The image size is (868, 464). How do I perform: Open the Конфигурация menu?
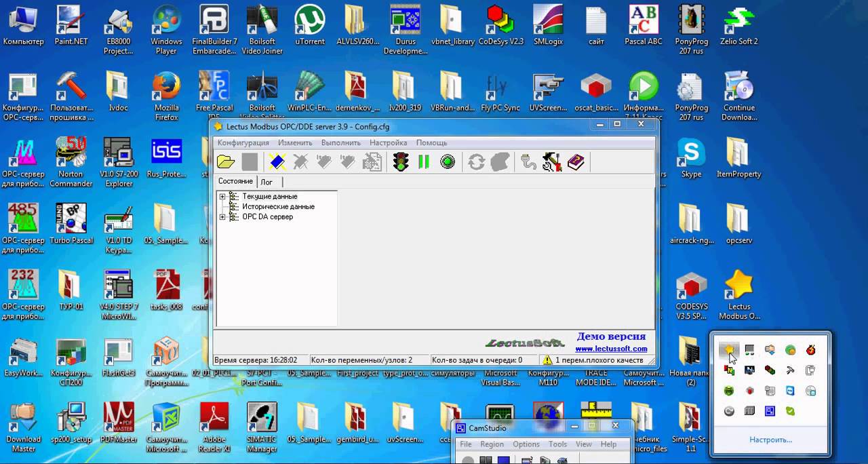(243, 143)
